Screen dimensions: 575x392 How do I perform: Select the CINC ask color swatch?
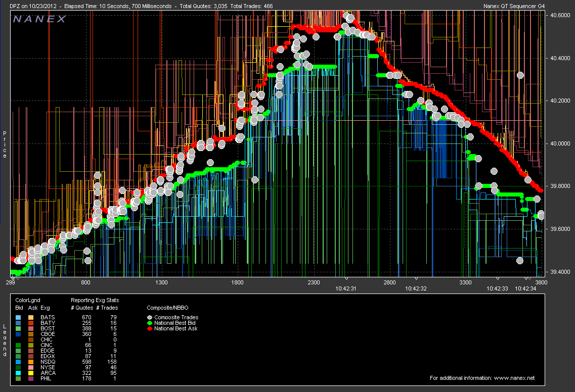31,345
